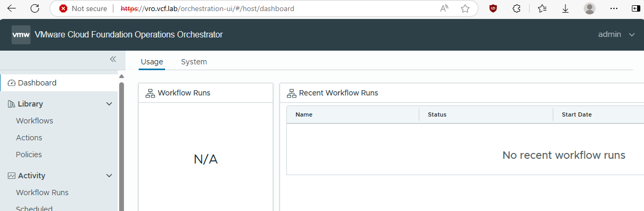Viewport: 644px width, 211px height.
Task: Click the Workflow Runs card title
Action: [184, 93]
